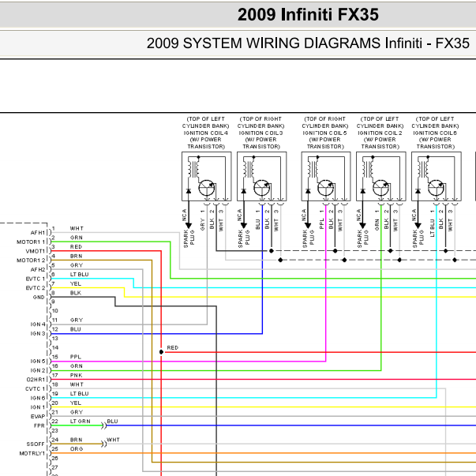This screenshot has width=476, height=476.
Task: Click the EVAP terminal label
Action: [38, 417]
